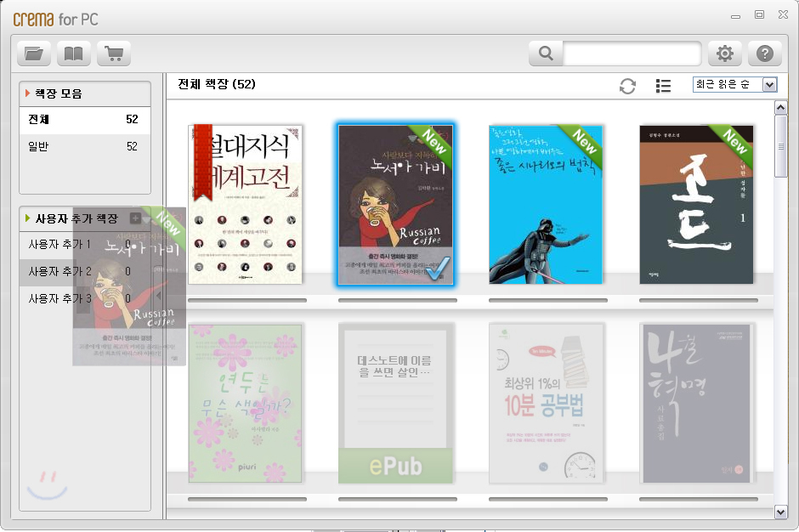Image resolution: width=799 pixels, height=532 pixels.
Task: Select the 최상위 1%의 10분 공부법 cover
Action: (546, 403)
